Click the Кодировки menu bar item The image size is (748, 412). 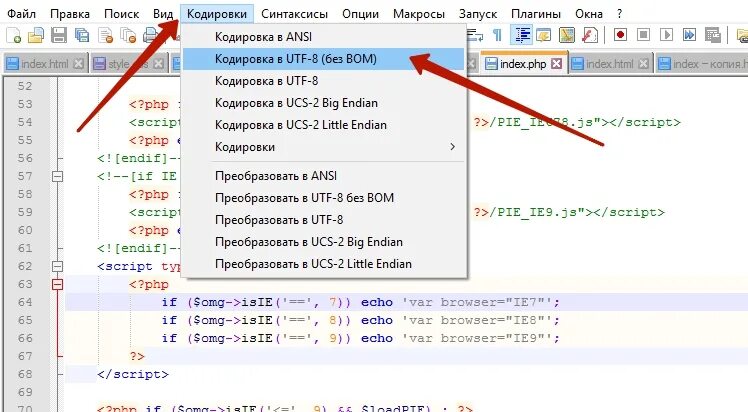coord(217,14)
